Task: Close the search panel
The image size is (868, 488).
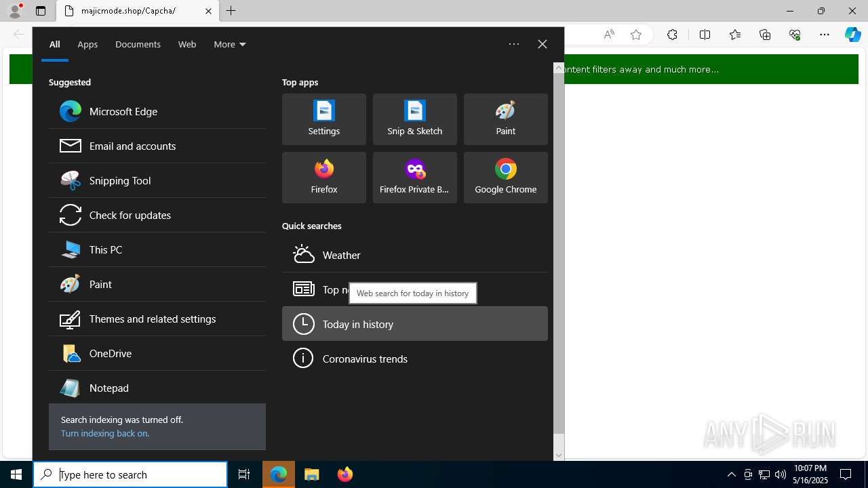Action: (x=542, y=44)
